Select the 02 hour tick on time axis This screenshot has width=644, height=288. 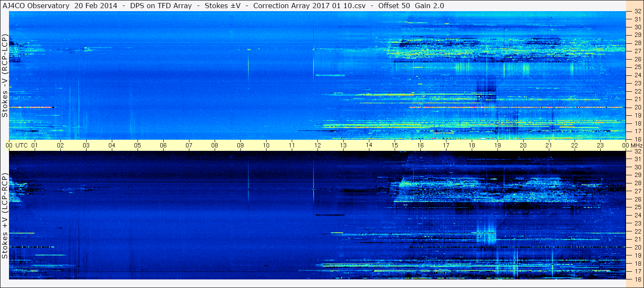(x=60, y=145)
